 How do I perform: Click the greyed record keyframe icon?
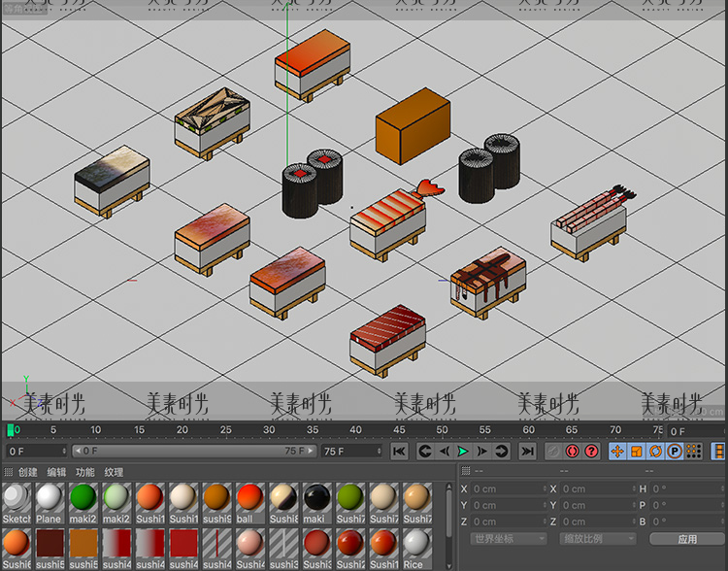[553, 452]
